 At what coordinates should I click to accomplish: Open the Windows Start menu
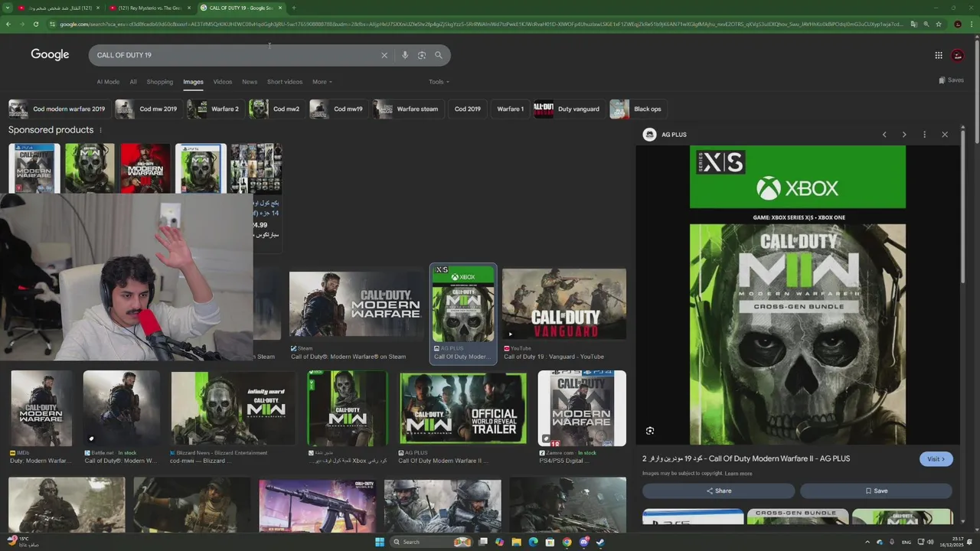coord(379,542)
